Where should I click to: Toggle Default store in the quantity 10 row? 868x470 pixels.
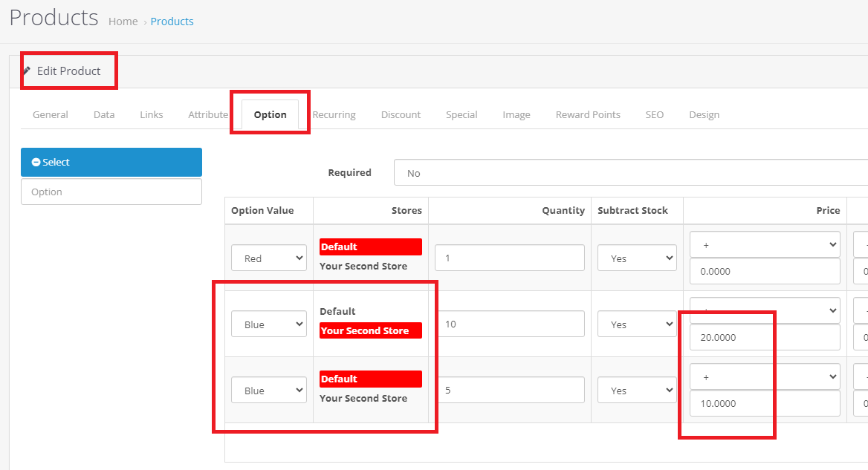tap(337, 311)
